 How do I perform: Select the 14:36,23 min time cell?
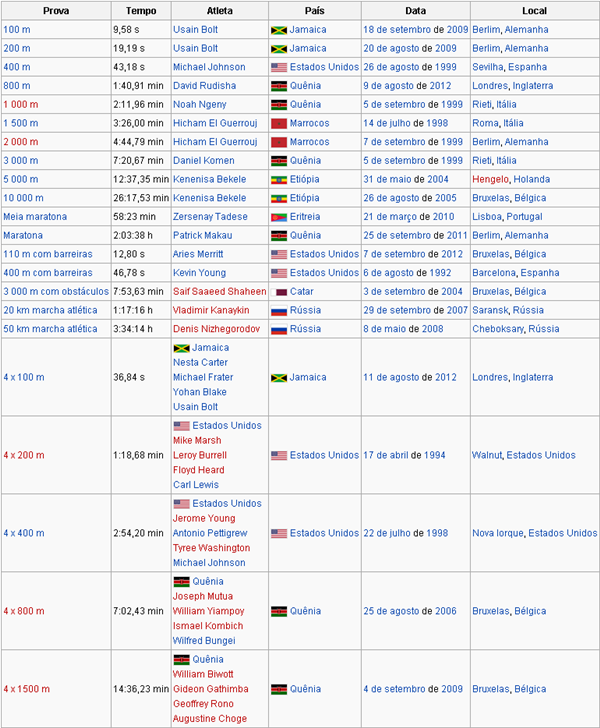tap(141, 689)
